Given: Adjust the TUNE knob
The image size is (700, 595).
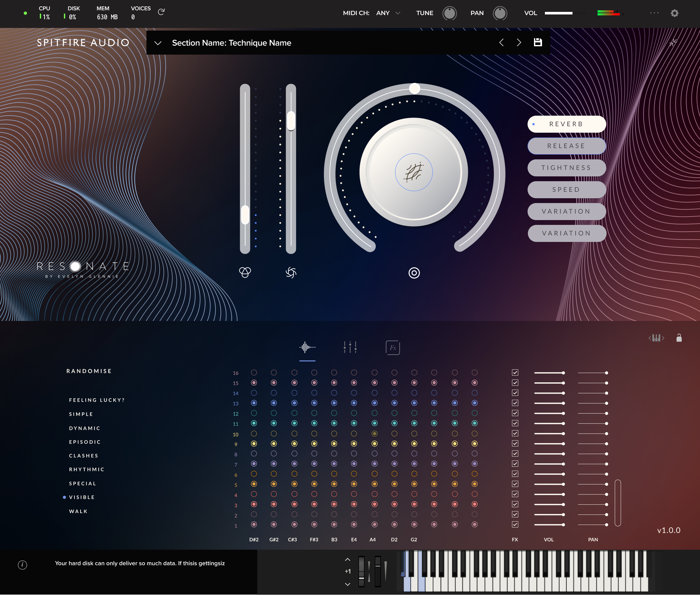Looking at the screenshot, I should click(x=450, y=13).
